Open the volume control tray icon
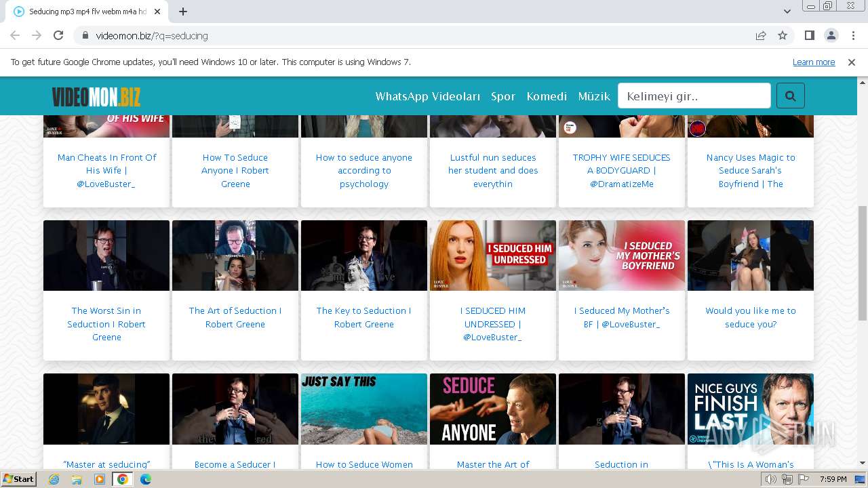The width and height of the screenshot is (868, 488). [771, 479]
